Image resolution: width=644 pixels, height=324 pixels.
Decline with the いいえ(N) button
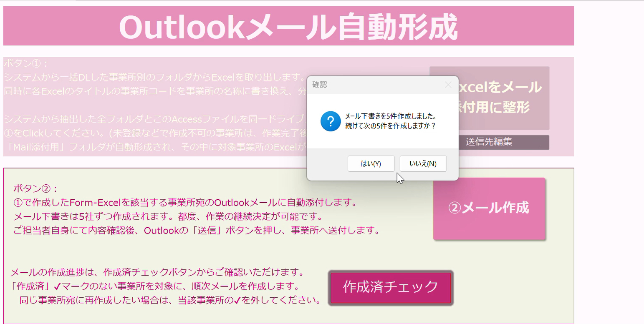tap(423, 163)
